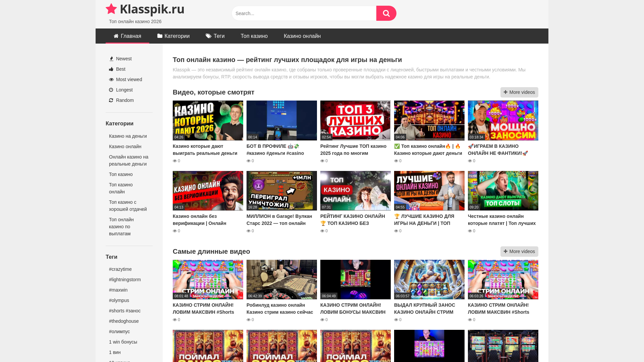Open the Теги menu item
The height and width of the screenshot is (362, 644).
[x=215, y=36]
